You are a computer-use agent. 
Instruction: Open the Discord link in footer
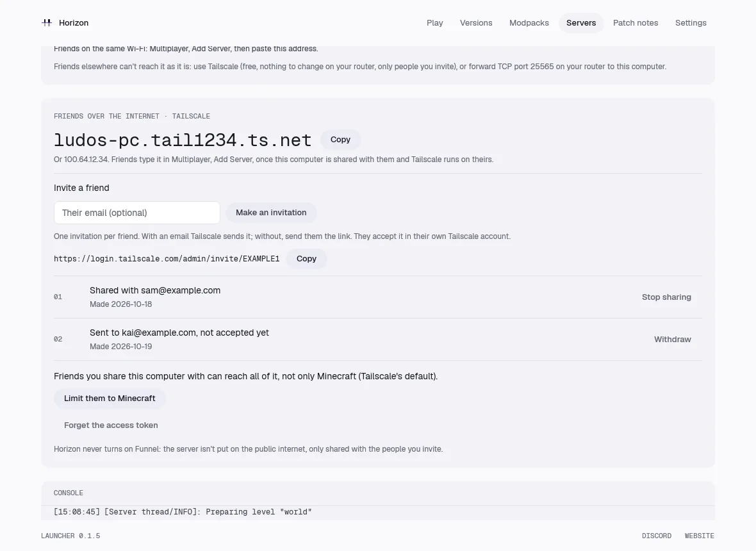click(x=657, y=536)
